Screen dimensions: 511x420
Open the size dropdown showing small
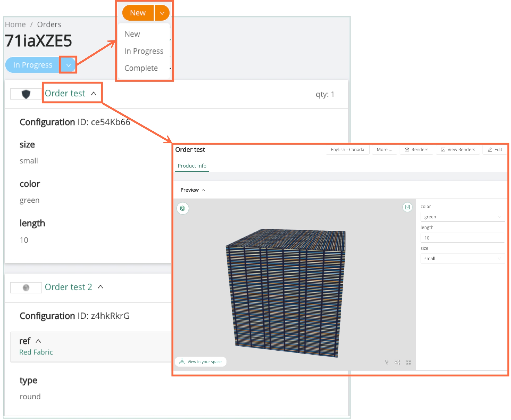pyautogui.click(x=462, y=259)
